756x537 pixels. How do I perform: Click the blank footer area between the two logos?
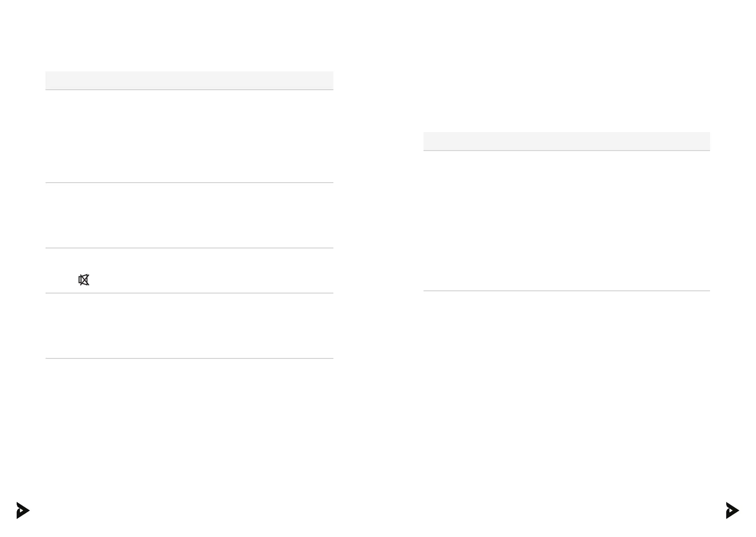(x=378, y=510)
